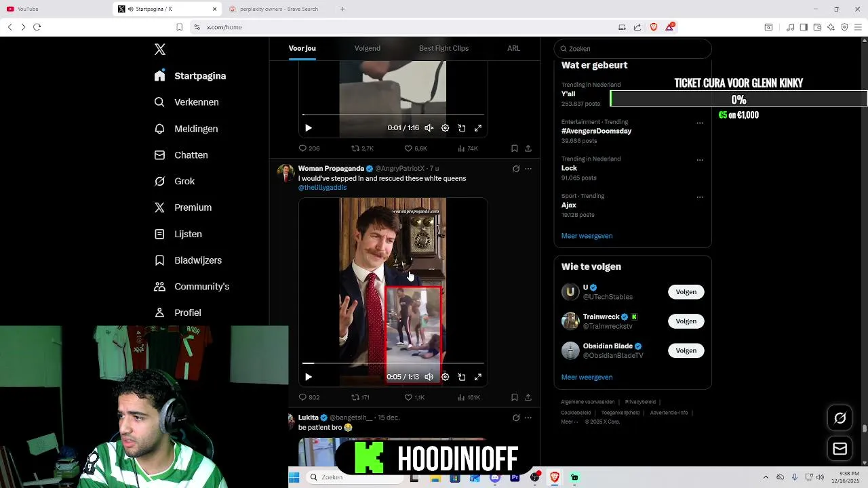The image size is (868, 488).
Task: Share the top video post
Action: 528,148
